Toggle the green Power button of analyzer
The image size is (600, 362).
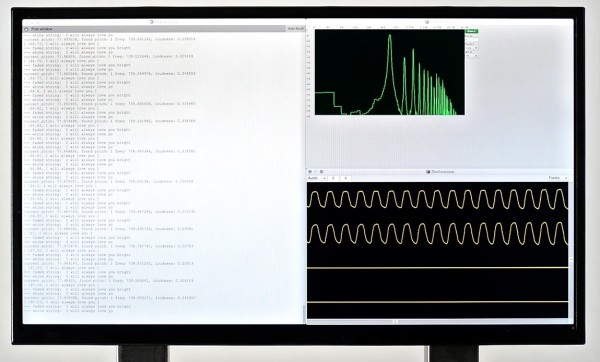[x=471, y=31]
